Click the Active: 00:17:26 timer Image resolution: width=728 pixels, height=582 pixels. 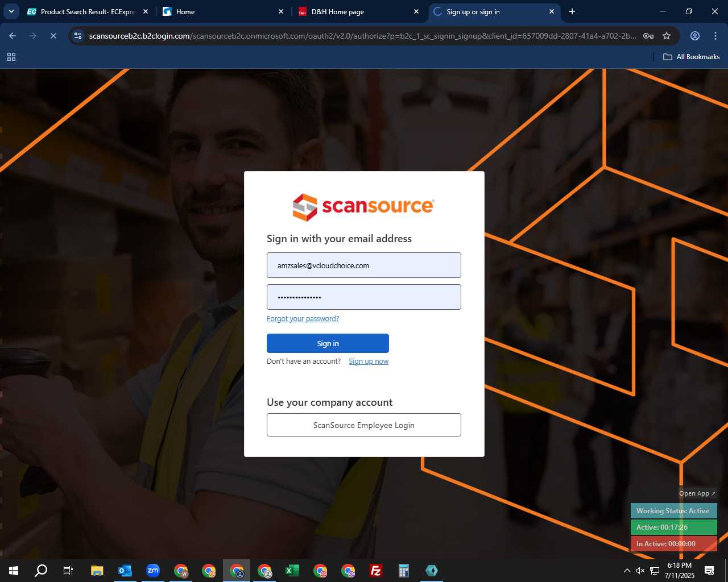673,527
